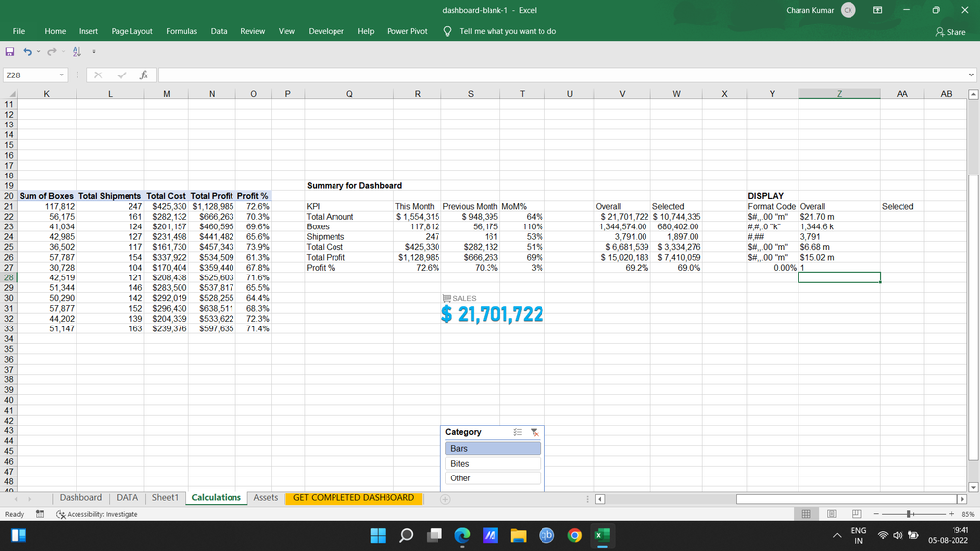980x551 pixels.
Task: Click the 85% zoom level
Action: pyautogui.click(x=968, y=514)
